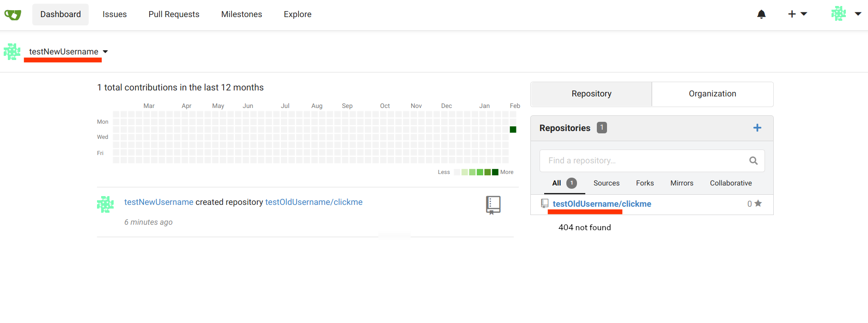Click the contributions total heading
The height and width of the screenshot is (323, 868).
[x=181, y=88]
